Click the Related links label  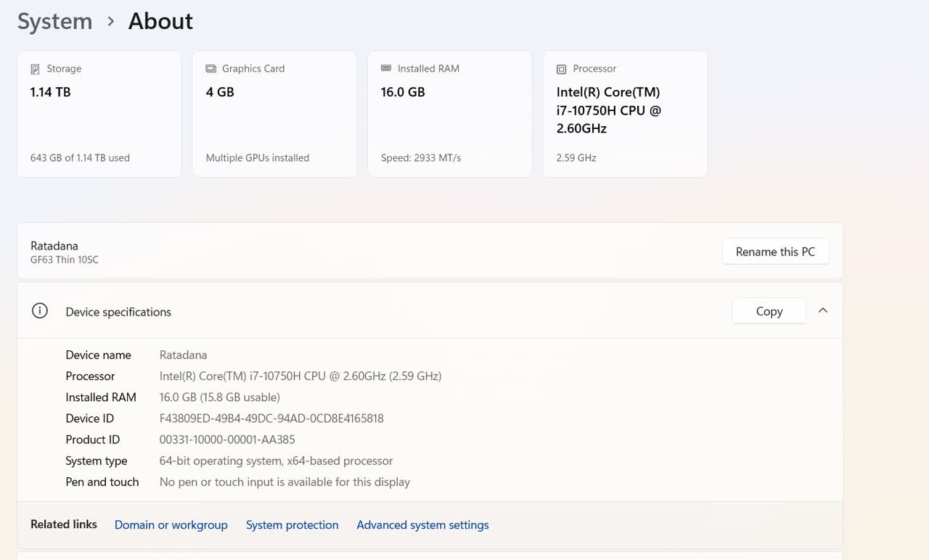tap(64, 524)
